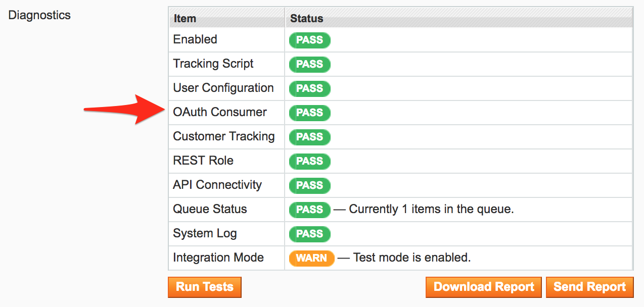Click the PASS badge for OAuth Consumer
This screenshot has height=307, width=644.
[309, 113]
